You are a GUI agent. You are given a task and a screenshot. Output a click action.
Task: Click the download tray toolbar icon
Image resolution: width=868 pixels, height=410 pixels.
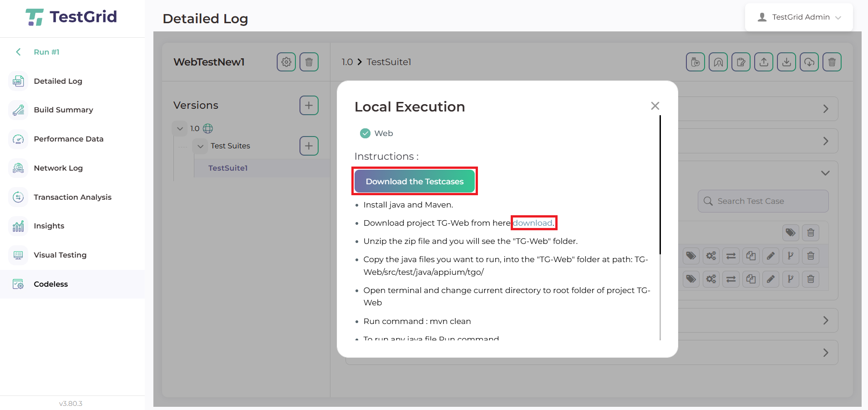(787, 62)
